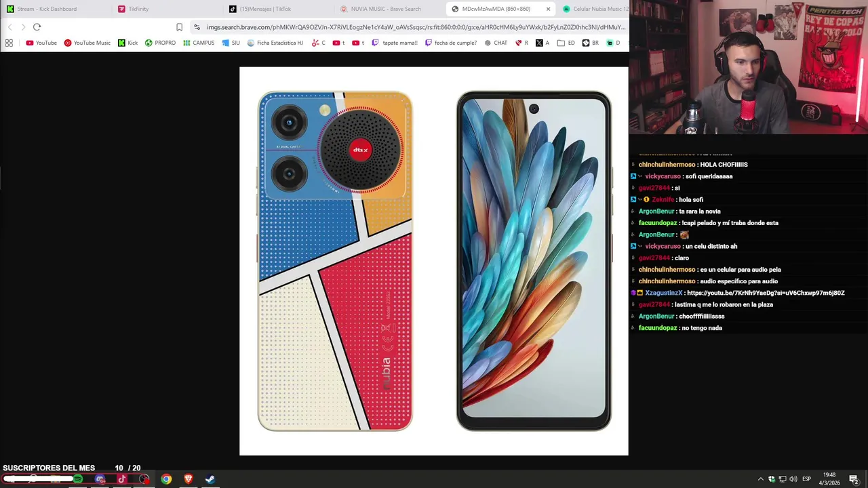Screen dimensions: 868x488
Task: Reload the current page
Action: pos(37,27)
